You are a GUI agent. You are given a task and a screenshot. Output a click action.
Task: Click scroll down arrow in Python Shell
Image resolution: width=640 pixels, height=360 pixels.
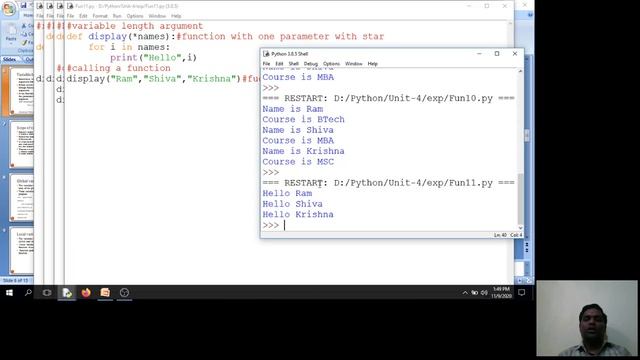coord(520,228)
